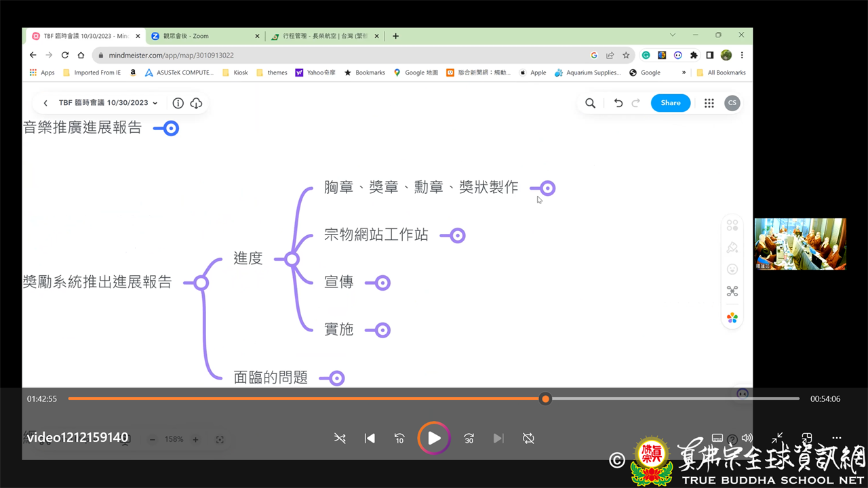The height and width of the screenshot is (488, 868).
Task: Switch to the 觀眾會後 - Zoom tab
Action: [x=203, y=36]
